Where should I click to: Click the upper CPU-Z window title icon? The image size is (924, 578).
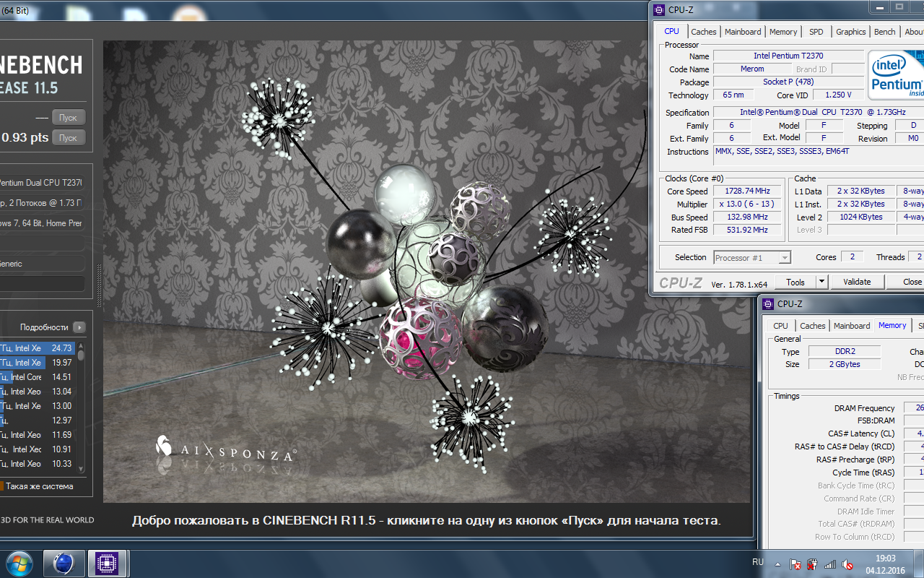point(659,9)
